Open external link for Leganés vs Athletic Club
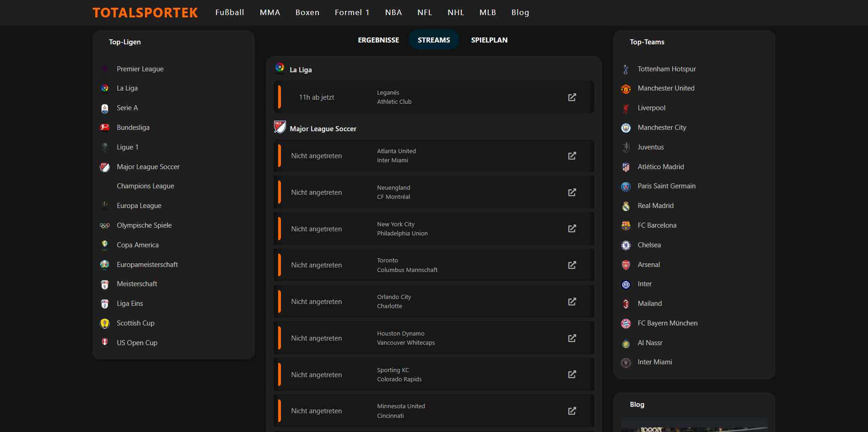The height and width of the screenshot is (432, 868). click(571, 97)
